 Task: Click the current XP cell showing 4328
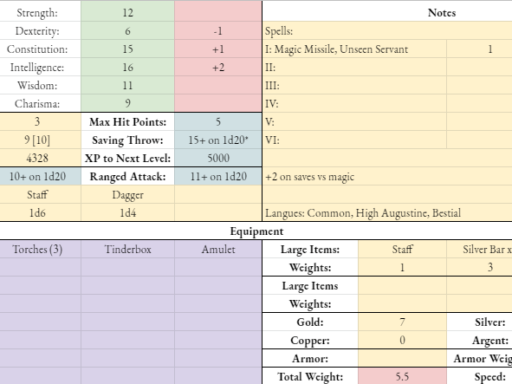[37, 158]
